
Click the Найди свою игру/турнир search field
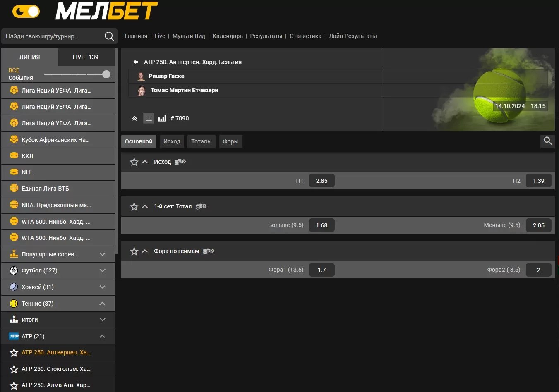[52, 36]
